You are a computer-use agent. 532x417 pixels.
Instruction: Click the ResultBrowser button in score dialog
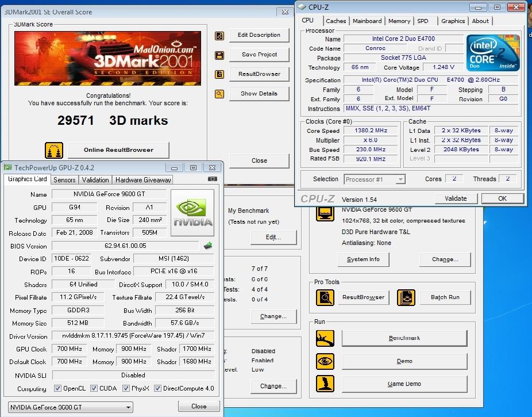tap(259, 74)
